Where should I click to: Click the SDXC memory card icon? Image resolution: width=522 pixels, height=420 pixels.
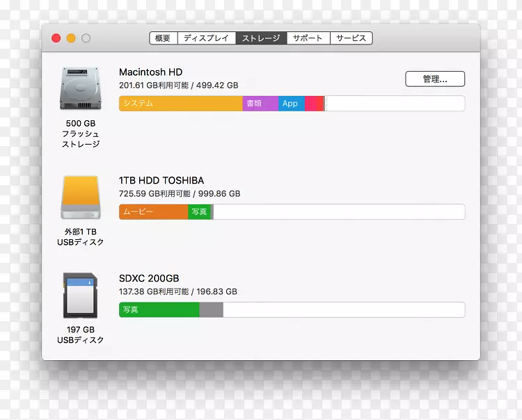(80, 296)
